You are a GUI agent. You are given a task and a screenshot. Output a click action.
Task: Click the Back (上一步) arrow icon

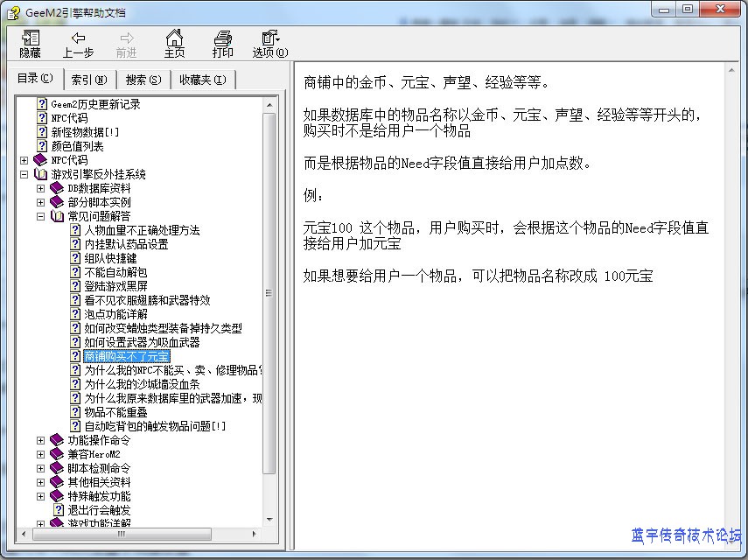tap(78, 38)
